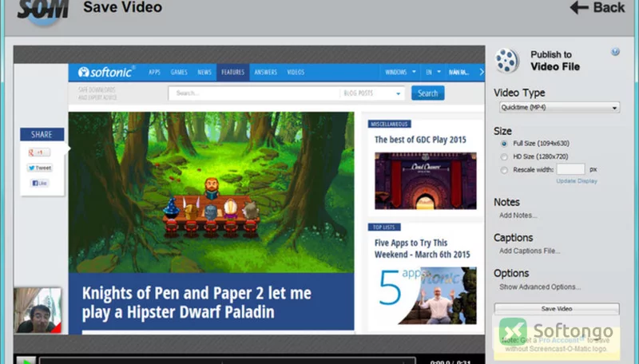Click the Update Display link
639x364 pixels.
(577, 180)
